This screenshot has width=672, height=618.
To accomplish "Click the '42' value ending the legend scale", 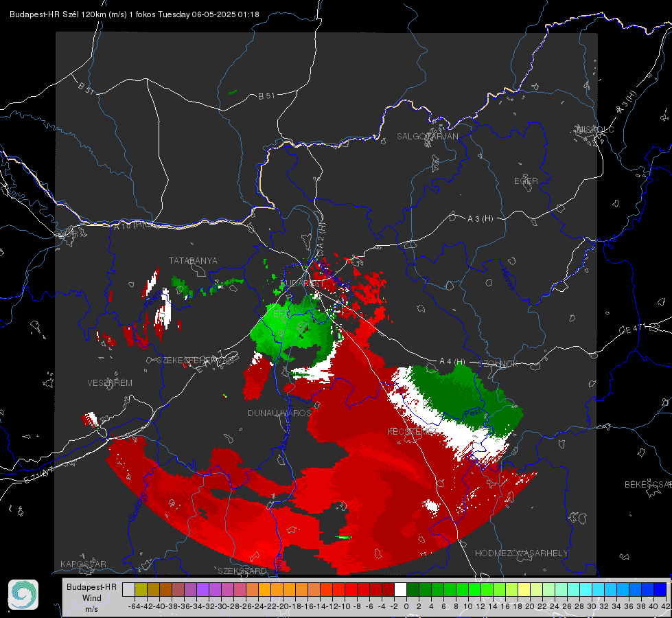I will [665, 606].
